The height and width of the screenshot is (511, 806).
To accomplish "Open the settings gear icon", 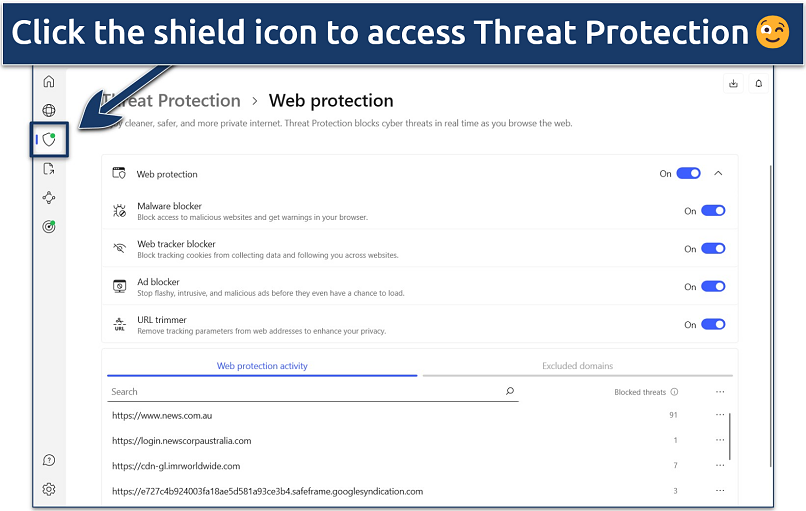I will tap(49, 489).
